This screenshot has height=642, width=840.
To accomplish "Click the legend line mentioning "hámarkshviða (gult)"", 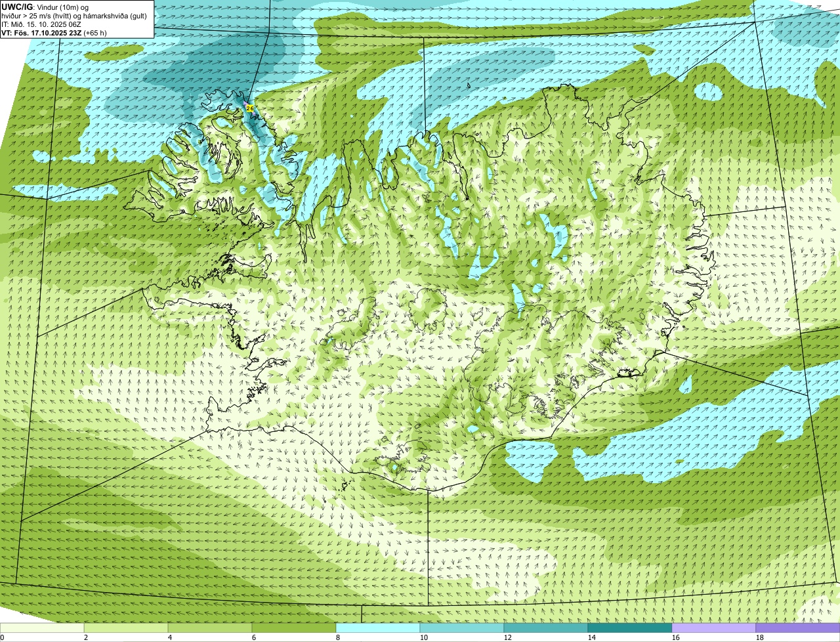I will 74,16.
